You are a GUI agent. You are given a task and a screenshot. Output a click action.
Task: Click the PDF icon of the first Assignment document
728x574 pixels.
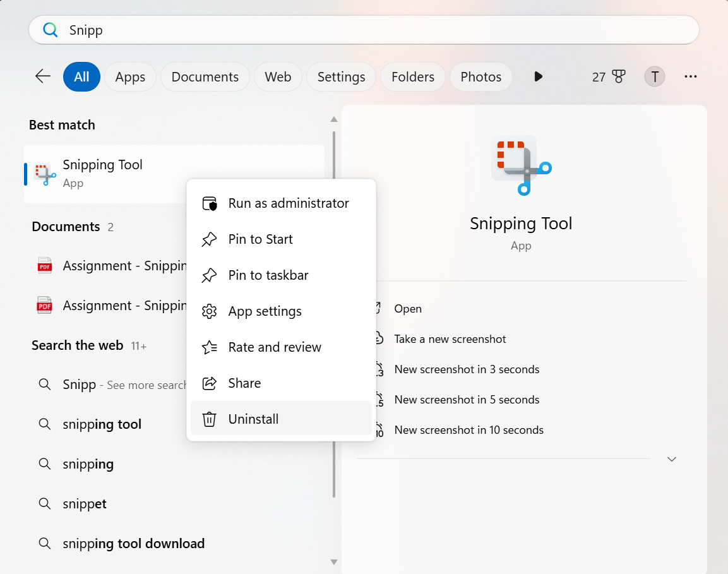[x=45, y=266]
